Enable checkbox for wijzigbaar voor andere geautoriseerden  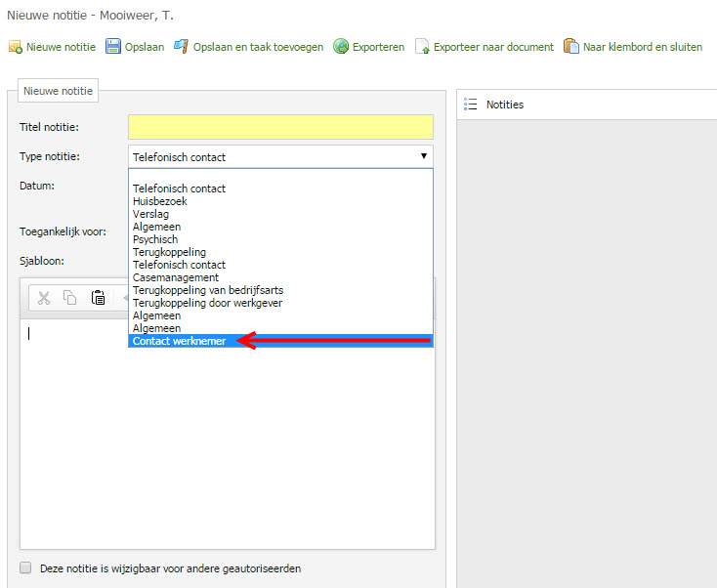26,567
